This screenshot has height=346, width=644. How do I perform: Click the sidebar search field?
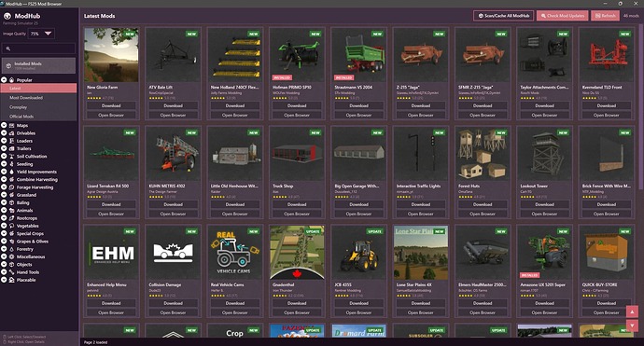[x=38, y=48]
